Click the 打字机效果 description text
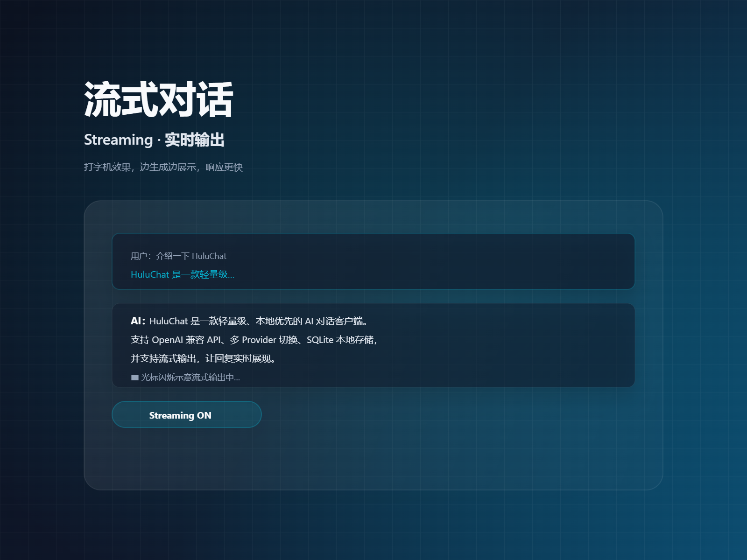This screenshot has width=747, height=560. pos(164,167)
